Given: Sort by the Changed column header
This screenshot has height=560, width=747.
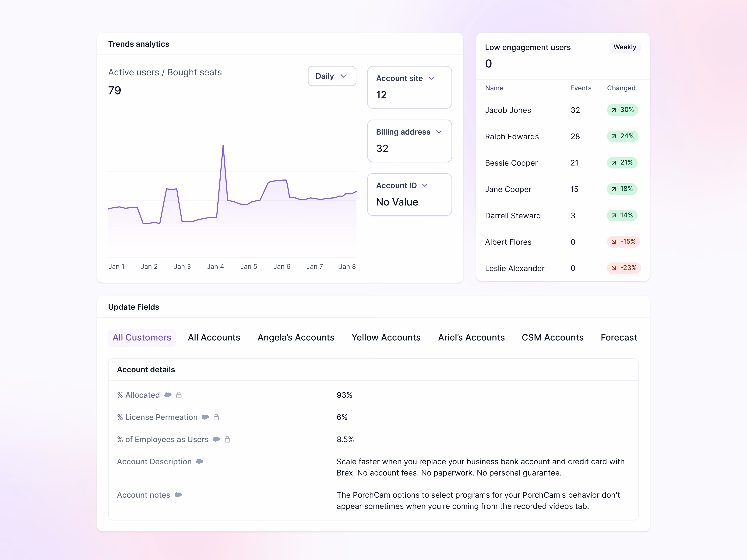Looking at the screenshot, I should [621, 88].
